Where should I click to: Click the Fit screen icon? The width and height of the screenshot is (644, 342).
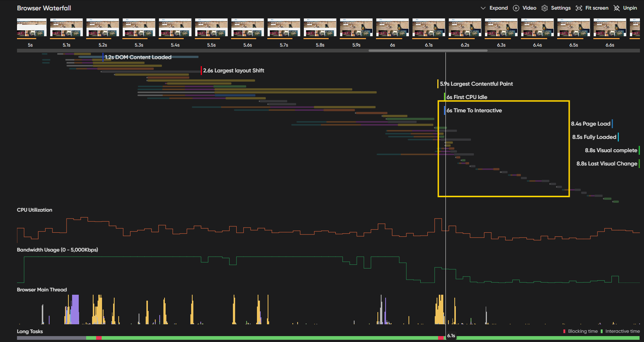tap(579, 8)
